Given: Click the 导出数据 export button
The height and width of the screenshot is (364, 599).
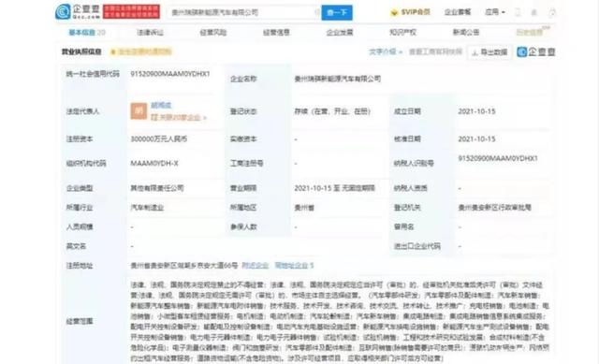Looking at the screenshot, I should 489,52.
